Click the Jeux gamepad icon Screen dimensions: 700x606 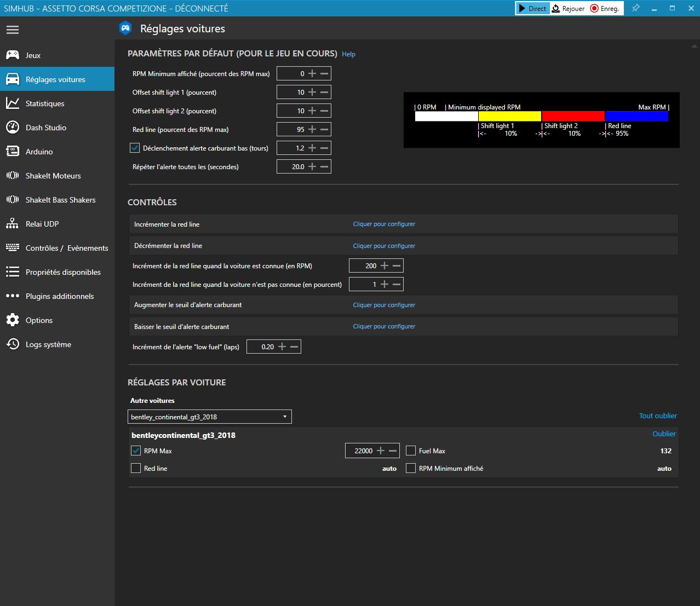13,55
